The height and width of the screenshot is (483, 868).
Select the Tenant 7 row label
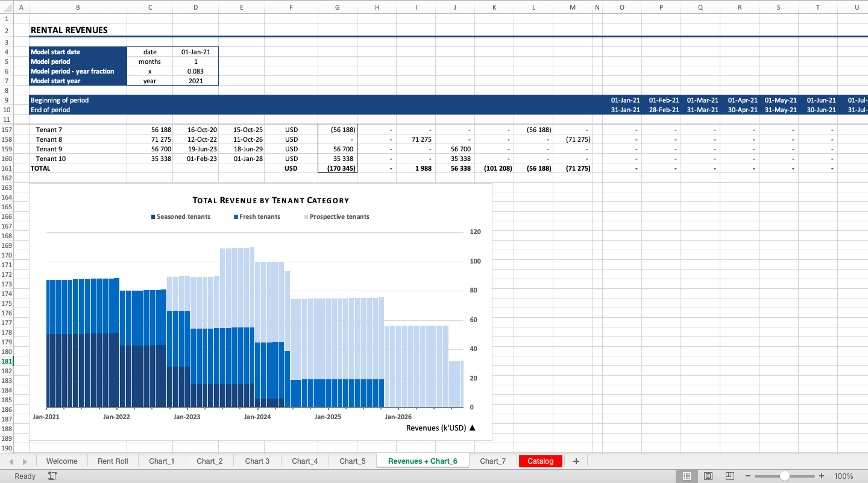(49, 130)
